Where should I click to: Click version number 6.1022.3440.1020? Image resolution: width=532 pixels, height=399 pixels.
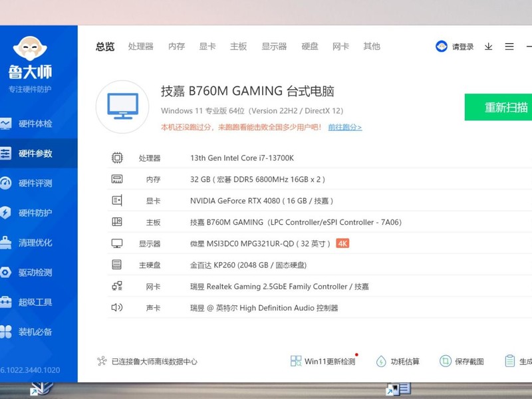tap(30, 370)
